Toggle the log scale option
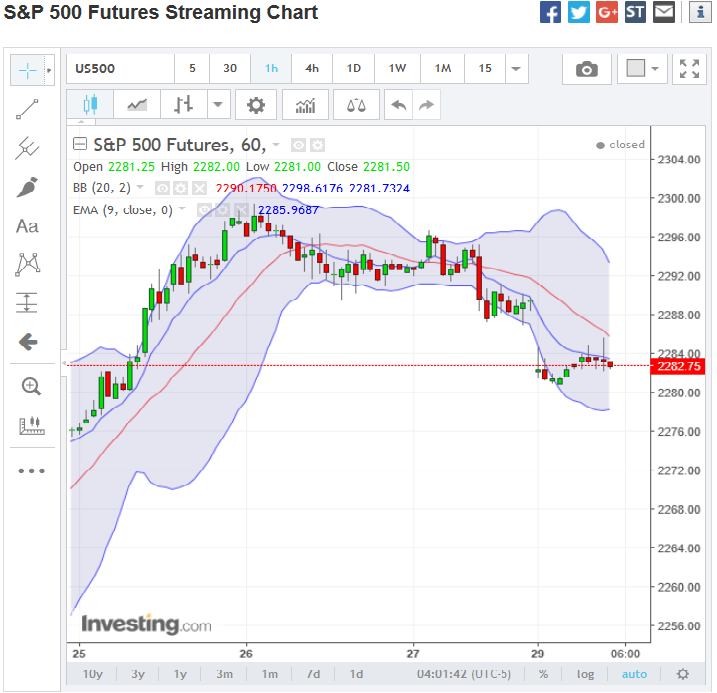The image size is (717, 693). (585, 674)
